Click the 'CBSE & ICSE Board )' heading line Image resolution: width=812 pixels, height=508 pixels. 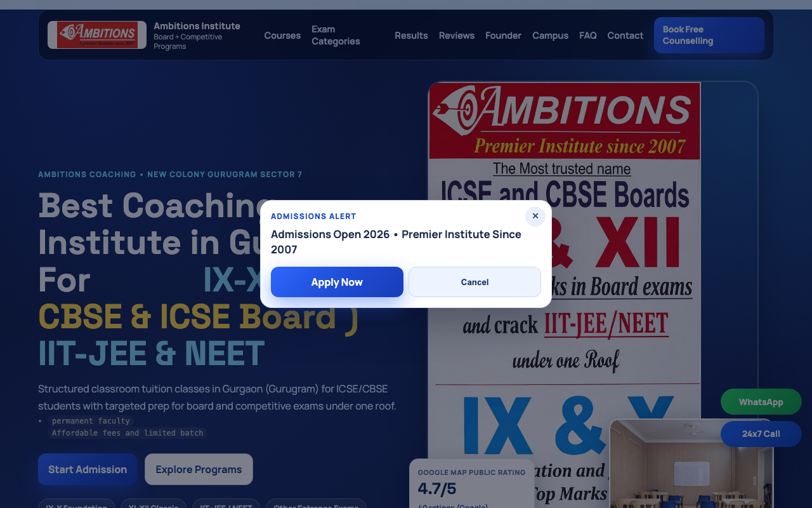click(199, 317)
